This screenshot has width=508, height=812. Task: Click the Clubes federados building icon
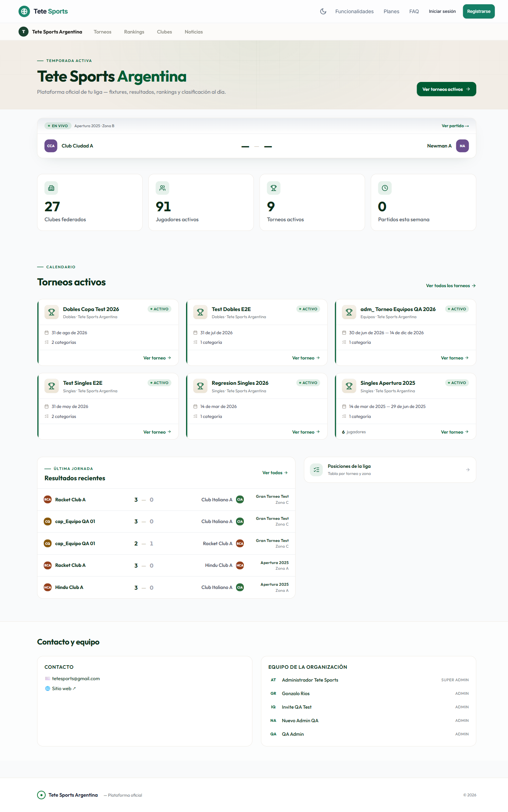click(x=51, y=188)
